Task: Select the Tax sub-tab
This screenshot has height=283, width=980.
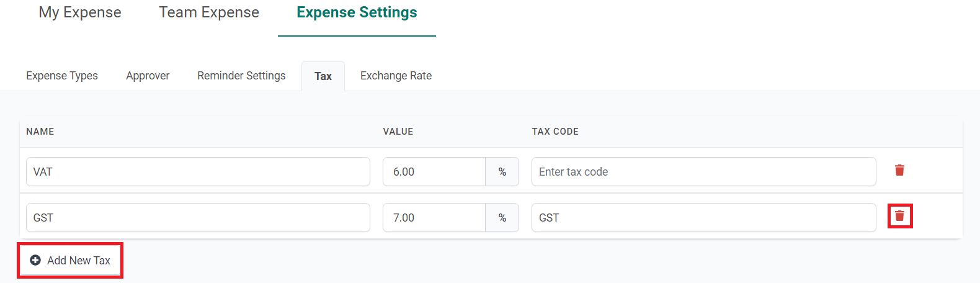Action: [323, 76]
